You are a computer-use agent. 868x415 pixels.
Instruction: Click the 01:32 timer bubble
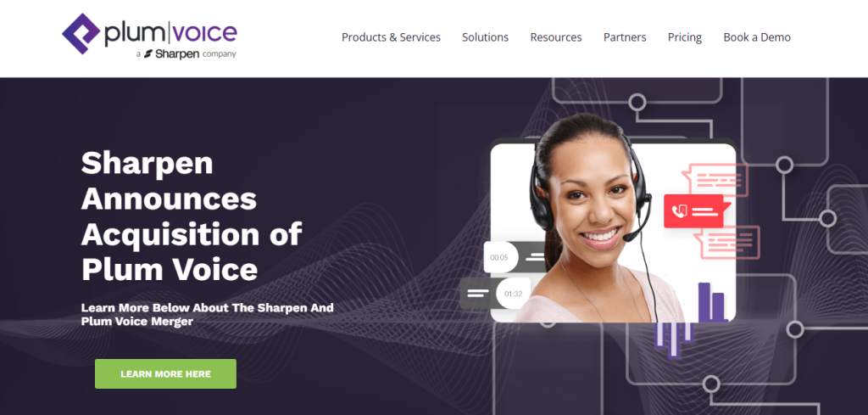(513, 293)
